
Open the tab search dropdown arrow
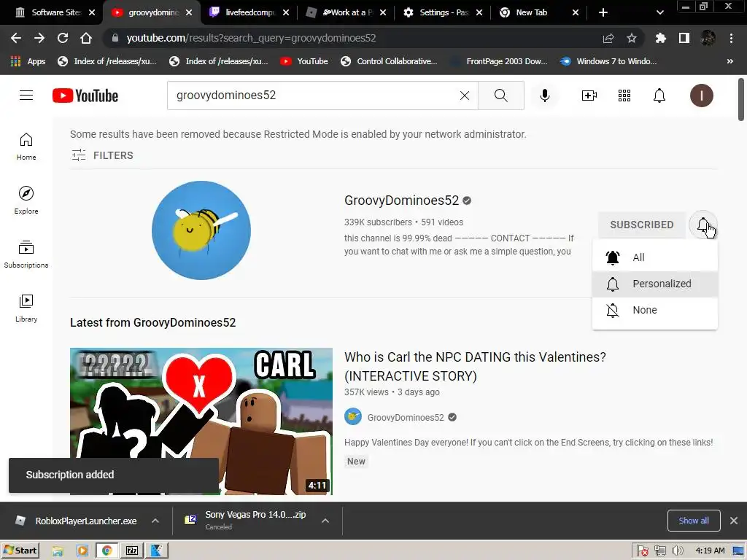(659, 12)
